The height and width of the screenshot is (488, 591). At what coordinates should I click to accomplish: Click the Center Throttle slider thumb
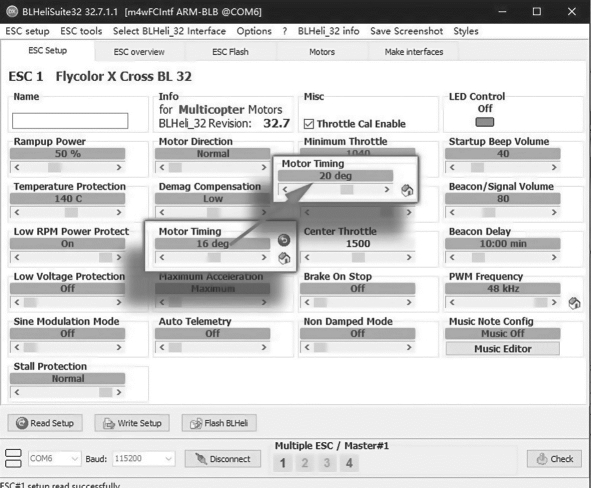(x=358, y=257)
